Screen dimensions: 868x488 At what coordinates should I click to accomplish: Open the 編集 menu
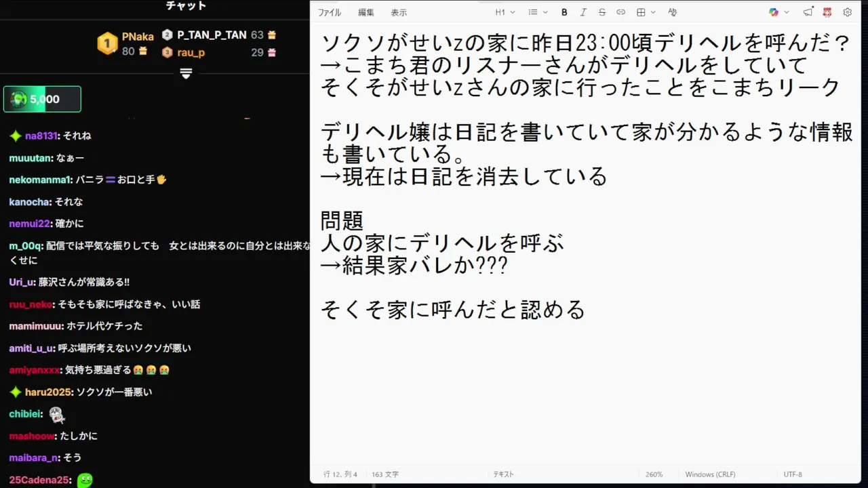click(x=366, y=12)
